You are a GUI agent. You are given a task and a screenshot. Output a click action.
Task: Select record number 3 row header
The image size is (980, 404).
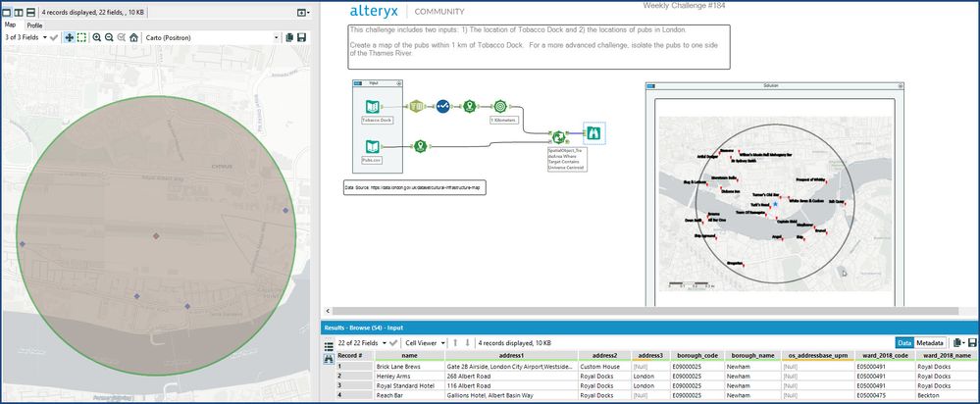354,385
